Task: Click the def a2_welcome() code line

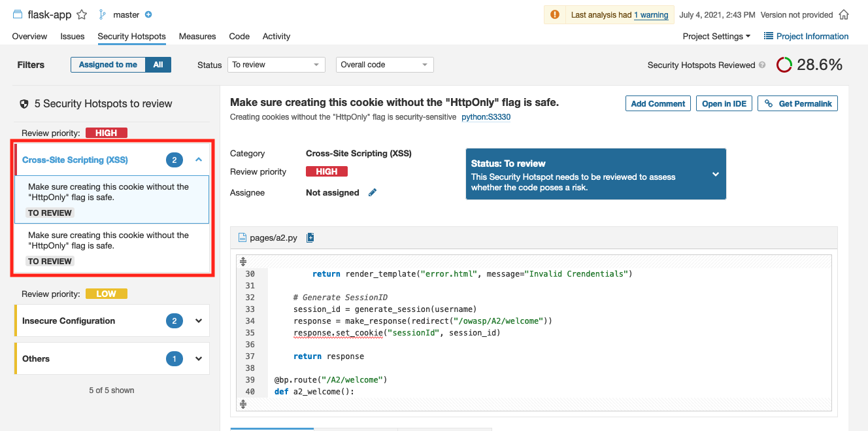Action: 314,392
